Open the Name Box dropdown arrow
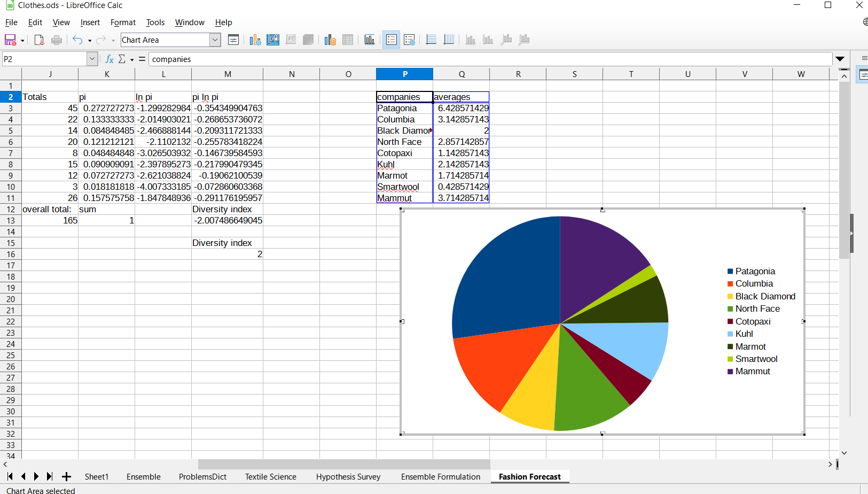 [92, 59]
